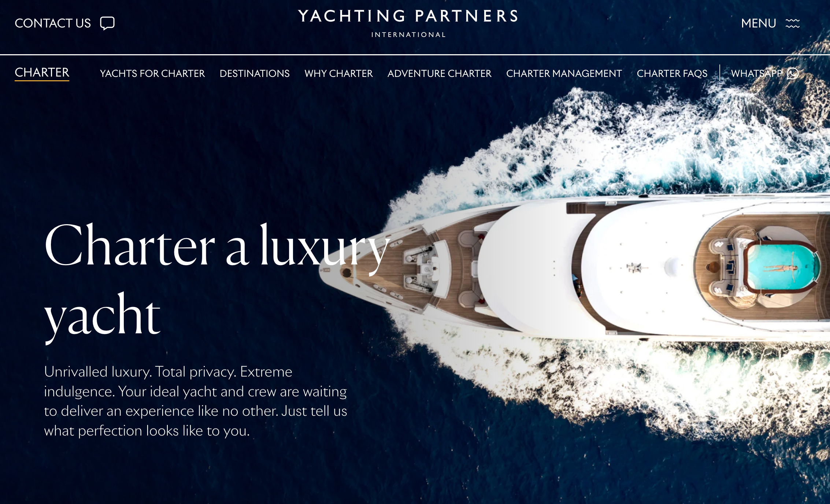The image size is (830, 504).
Task: Open Adventure Charter section
Action: coord(440,74)
